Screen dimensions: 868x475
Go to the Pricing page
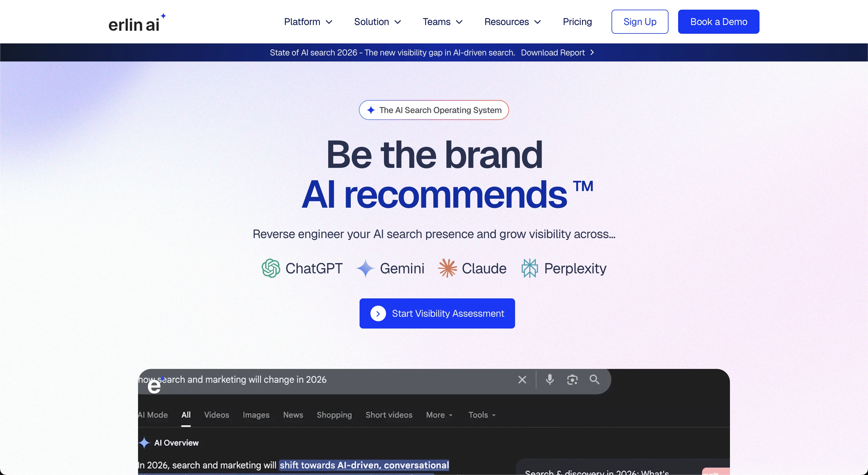[577, 22]
